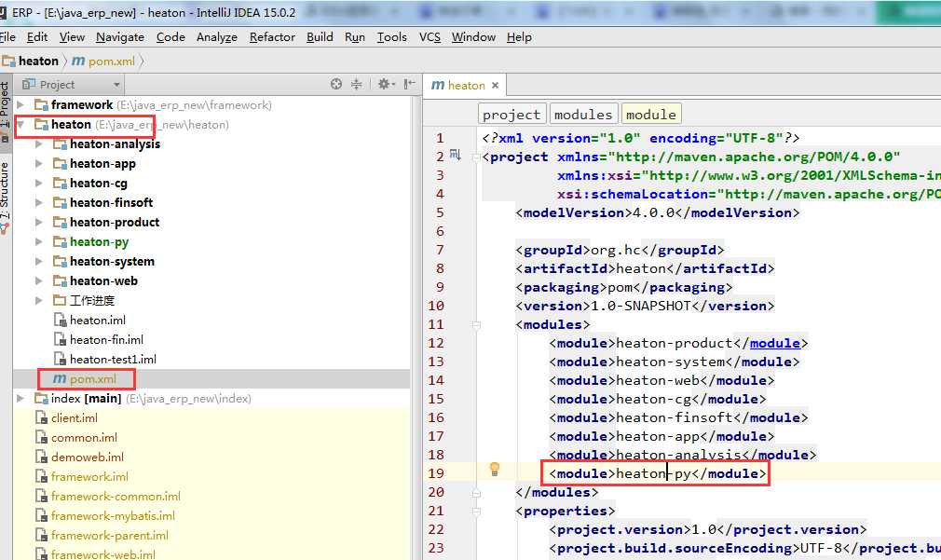This screenshot has width=941, height=560.
Task: Place cursor in heaton-py module line
Action: tap(658, 473)
